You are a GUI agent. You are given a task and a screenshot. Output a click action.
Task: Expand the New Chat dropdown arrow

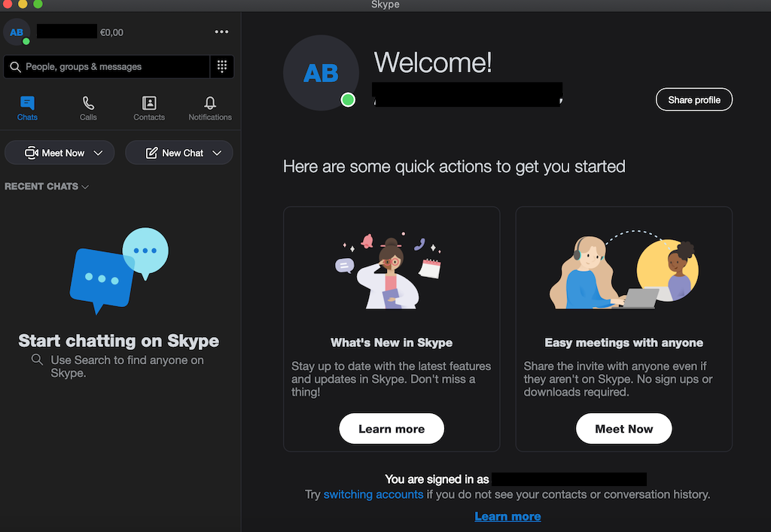(x=217, y=153)
